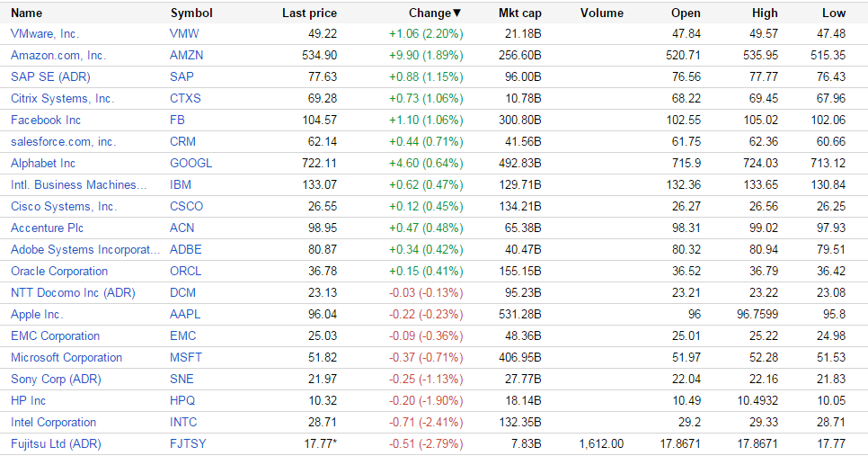Viewport: 868px width, 456px height.
Task: Click the Name column header
Action: (26, 13)
